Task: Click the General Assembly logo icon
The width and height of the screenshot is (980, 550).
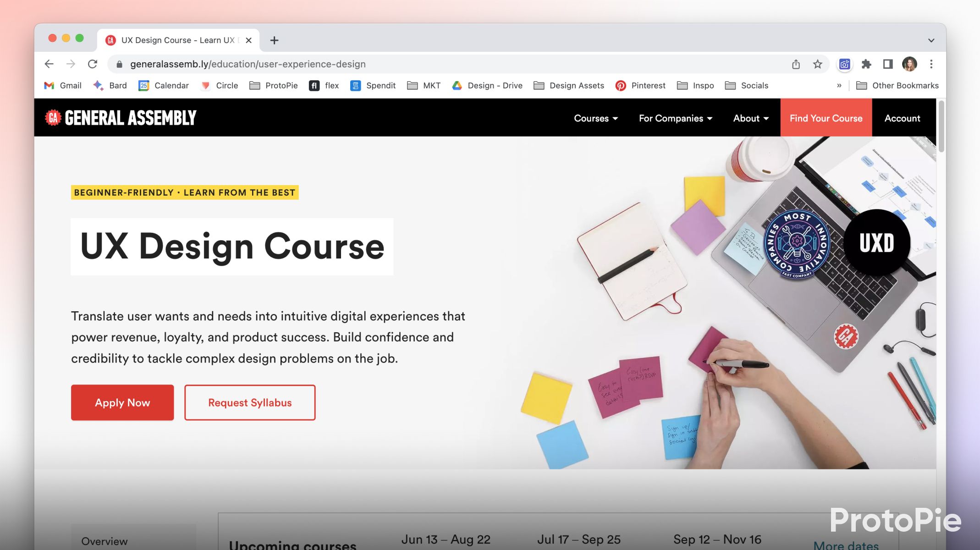Action: point(53,117)
